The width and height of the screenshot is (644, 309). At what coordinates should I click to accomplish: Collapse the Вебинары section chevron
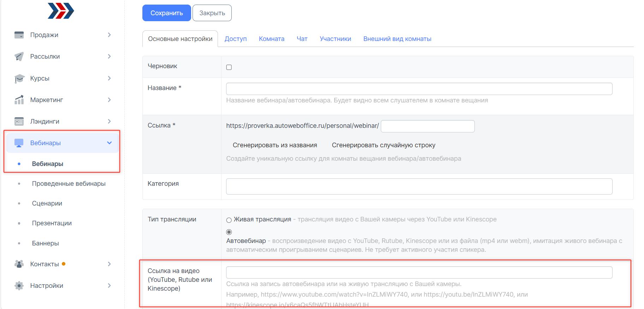click(x=109, y=143)
